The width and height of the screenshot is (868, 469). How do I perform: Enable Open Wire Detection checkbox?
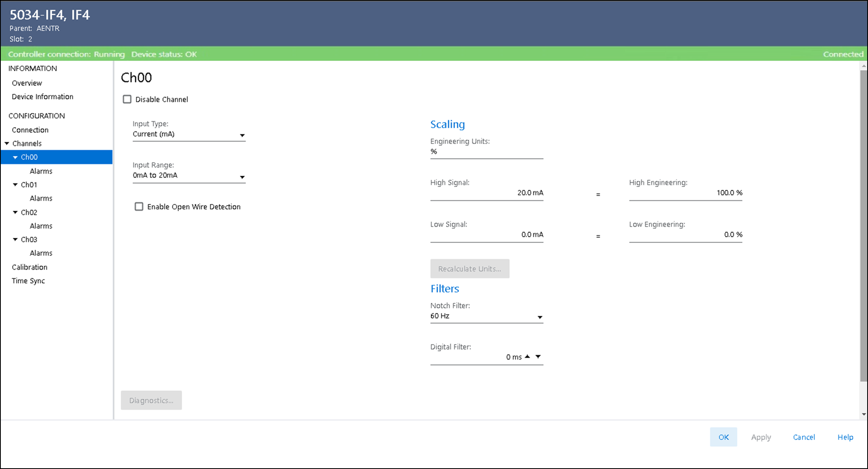coord(139,207)
